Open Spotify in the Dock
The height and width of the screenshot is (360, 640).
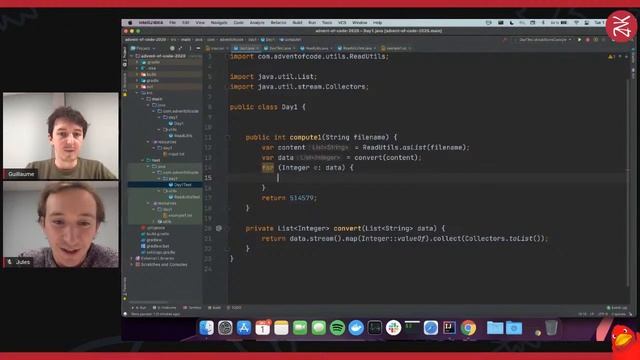337,328
